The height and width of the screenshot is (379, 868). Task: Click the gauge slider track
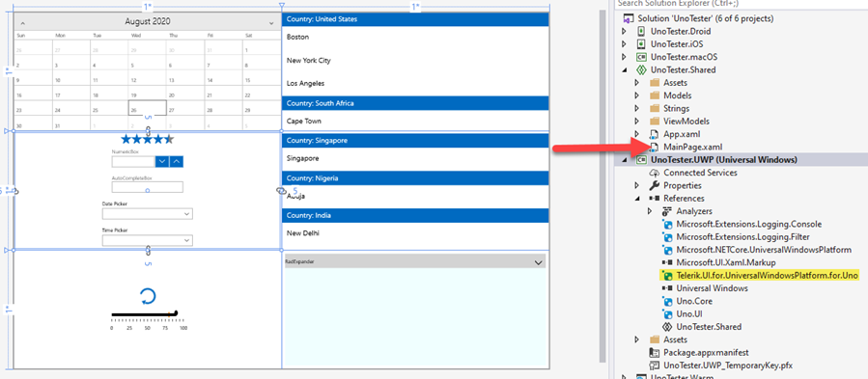coord(145,314)
